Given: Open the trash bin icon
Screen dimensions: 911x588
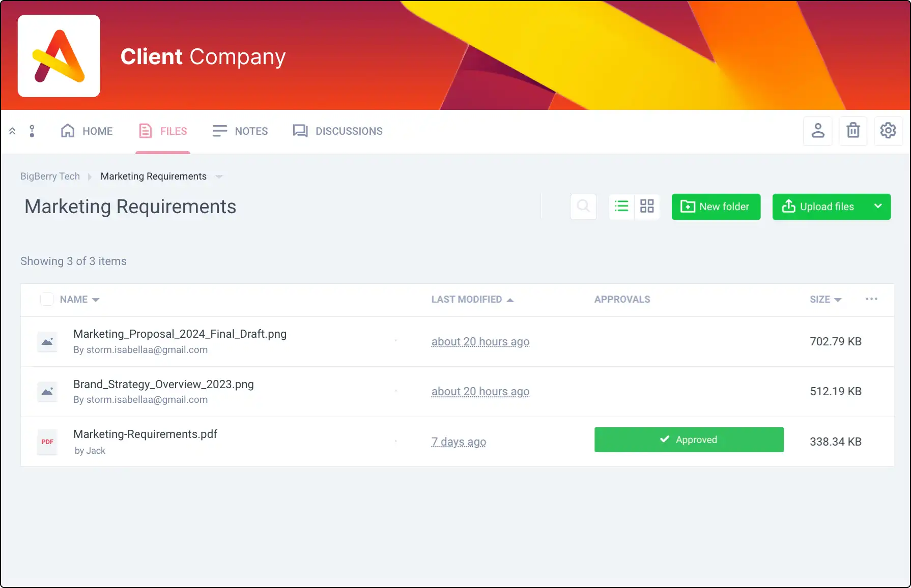Looking at the screenshot, I should [853, 131].
